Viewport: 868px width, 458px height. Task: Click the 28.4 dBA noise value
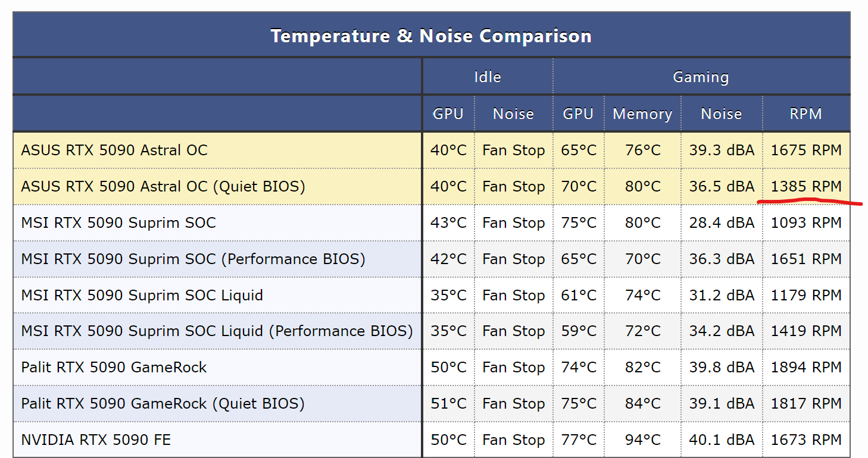(x=722, y=222)
